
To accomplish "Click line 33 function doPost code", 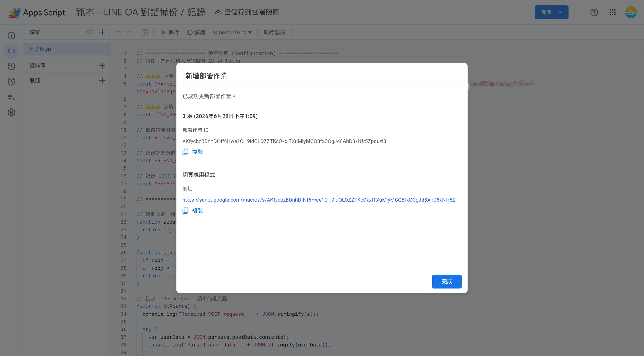I will click(166, 306).
